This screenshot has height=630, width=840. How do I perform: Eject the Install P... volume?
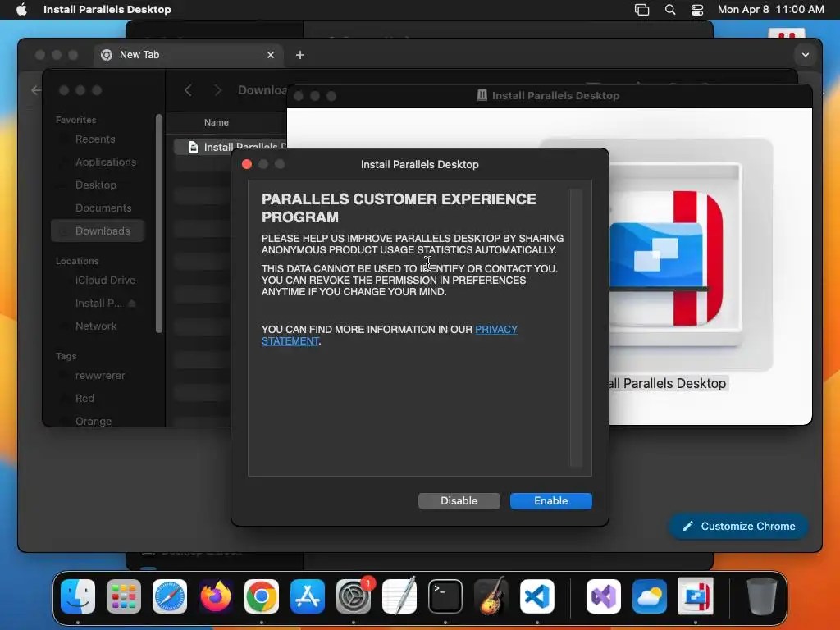pyautogui.click(x=132, y=304)
